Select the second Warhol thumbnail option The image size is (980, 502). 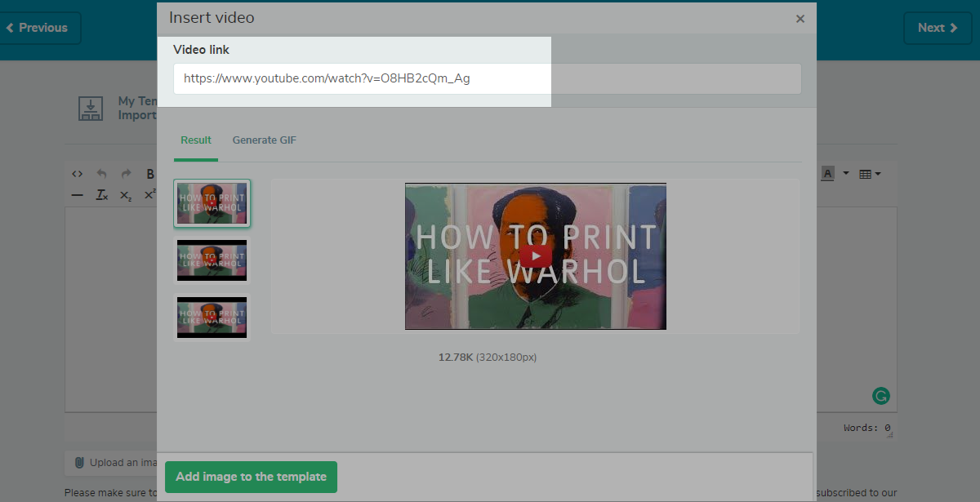click(x=212, y=260)
